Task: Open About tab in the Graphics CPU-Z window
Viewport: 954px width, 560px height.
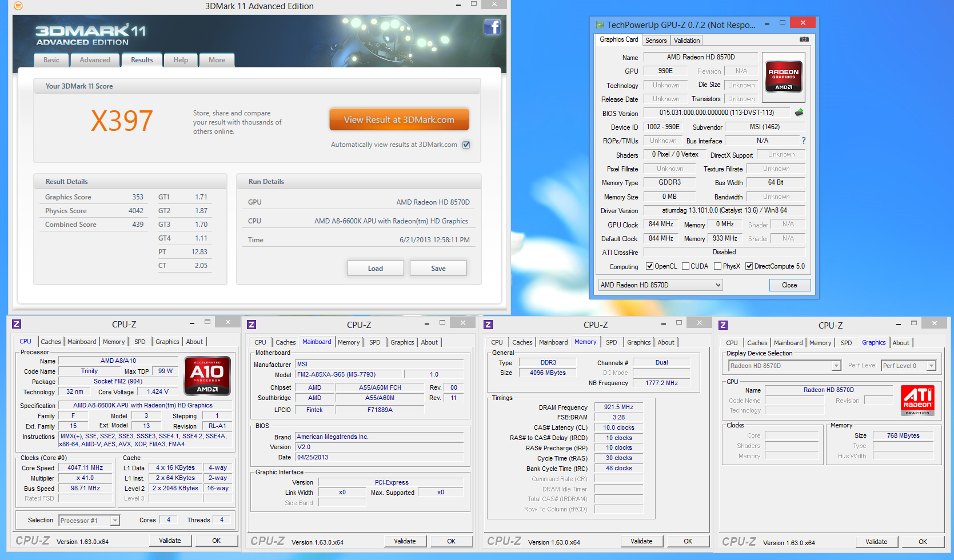Action: (x=901, y=343)
